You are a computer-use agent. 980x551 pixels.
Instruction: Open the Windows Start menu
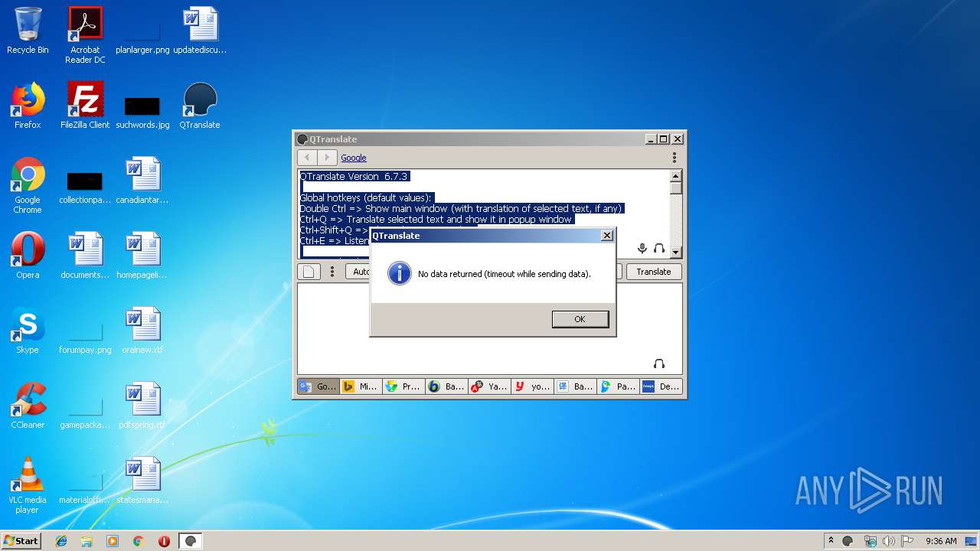(21, 541)
